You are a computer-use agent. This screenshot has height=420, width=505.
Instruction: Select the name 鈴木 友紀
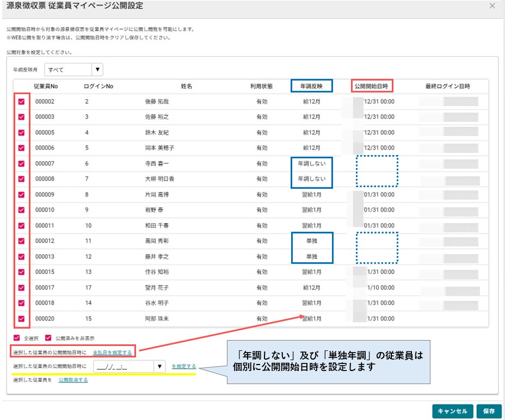tap(157, 132)
